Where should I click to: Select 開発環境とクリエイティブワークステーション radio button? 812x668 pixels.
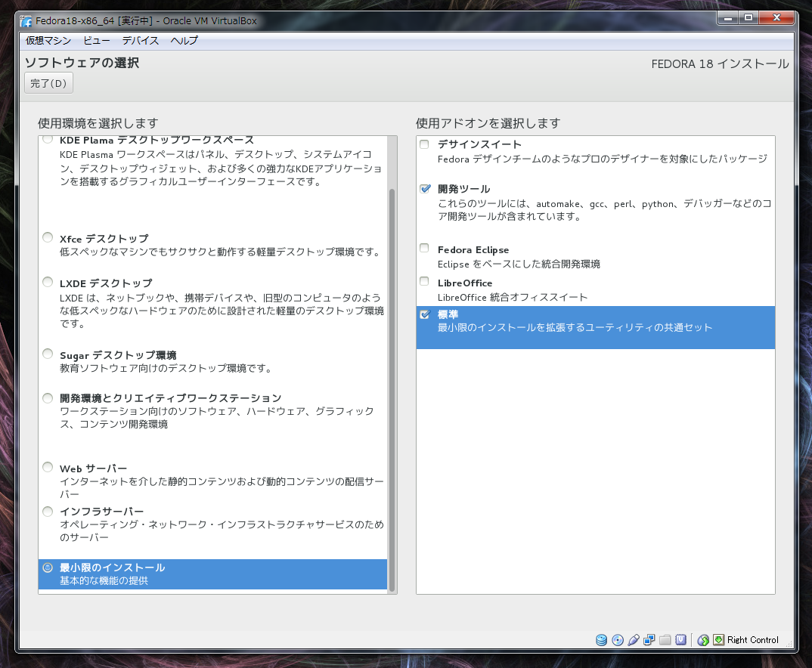(48, 398)
